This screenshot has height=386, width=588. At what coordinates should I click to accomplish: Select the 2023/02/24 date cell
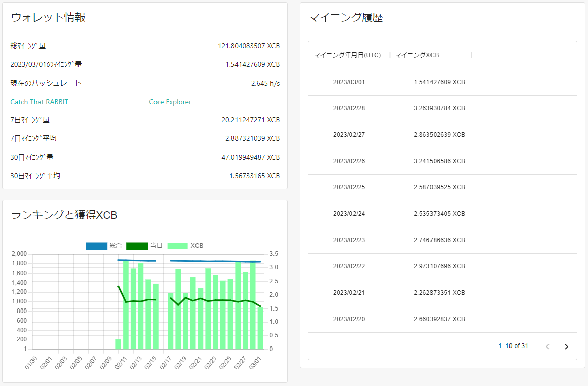coord(349,214)
